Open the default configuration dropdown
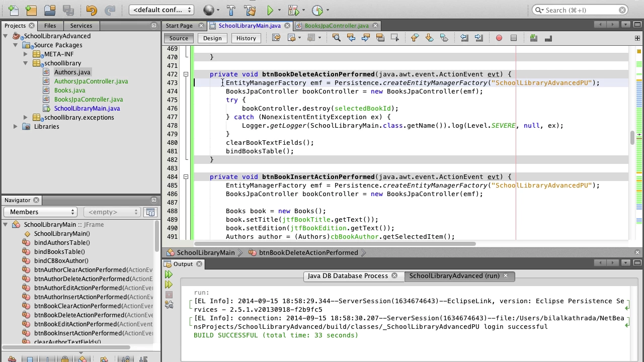644x362 pixels. tap(162, 10)
